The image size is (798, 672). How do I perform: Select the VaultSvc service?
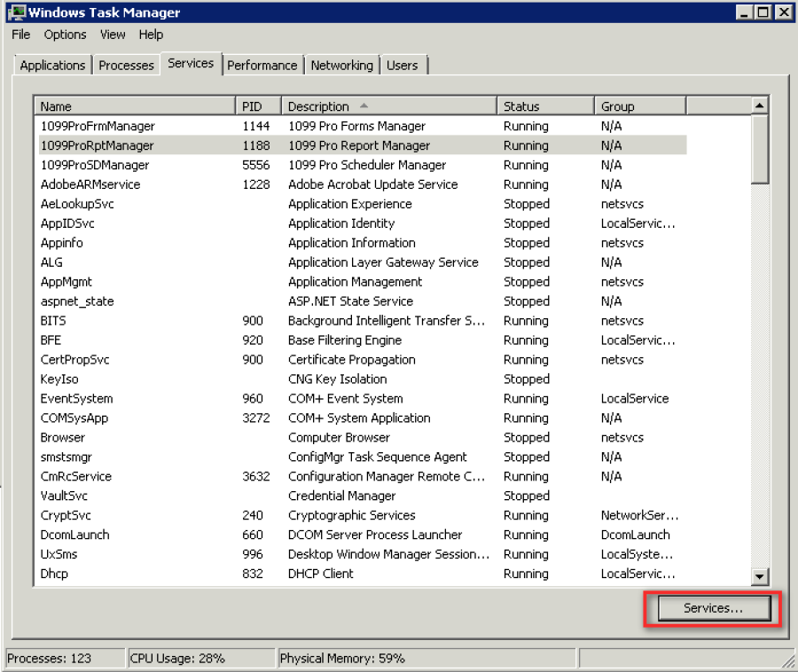[x=363, y=496]
